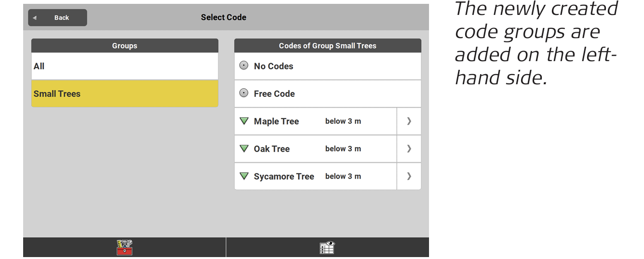Click Oak Tree's below 3 m description
644x259 pixels.
(343, 149)
